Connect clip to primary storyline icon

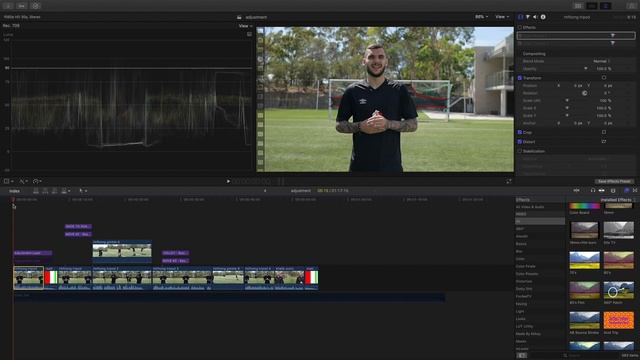point(36,191)
